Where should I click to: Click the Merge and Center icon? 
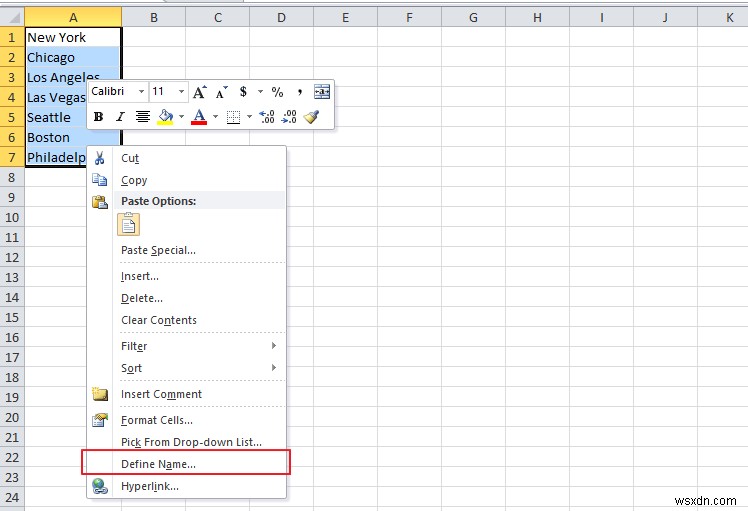(x=322, y=92)
